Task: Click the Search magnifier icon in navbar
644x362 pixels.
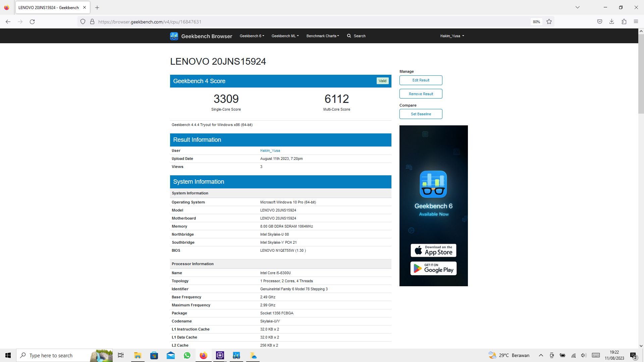Action: pyautogui.click(x=349, y=36)
